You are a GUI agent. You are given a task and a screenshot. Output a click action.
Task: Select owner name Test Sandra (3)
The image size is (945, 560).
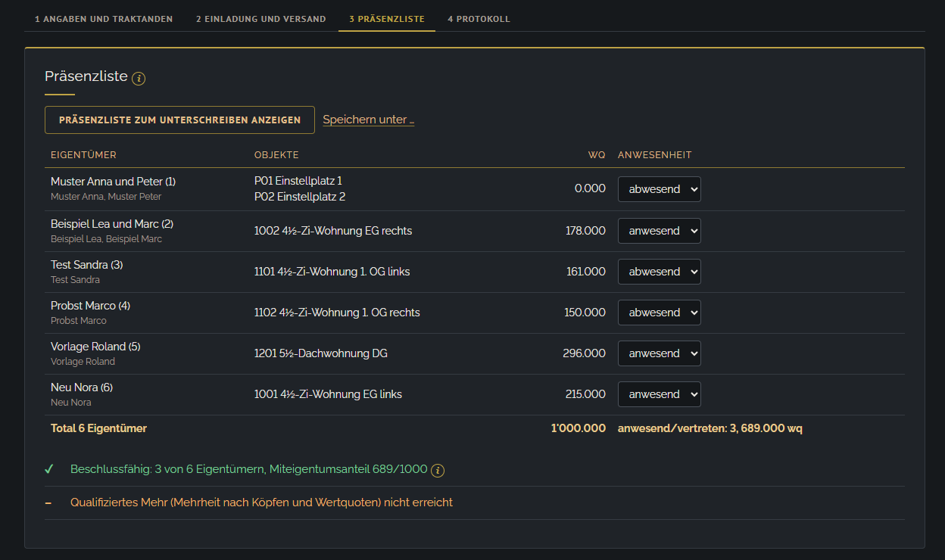pos(86,265)
